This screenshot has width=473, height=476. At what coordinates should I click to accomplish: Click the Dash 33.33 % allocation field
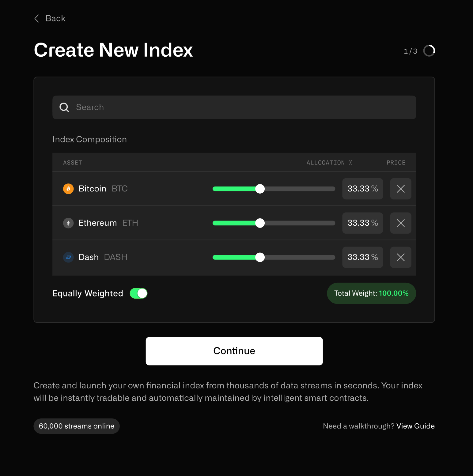coord(363,257)
